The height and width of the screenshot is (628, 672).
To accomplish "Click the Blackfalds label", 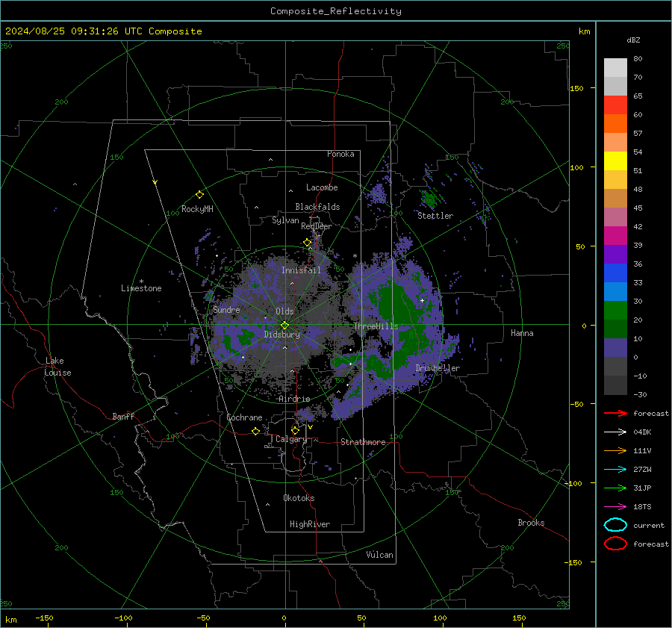I will (317, 207).
